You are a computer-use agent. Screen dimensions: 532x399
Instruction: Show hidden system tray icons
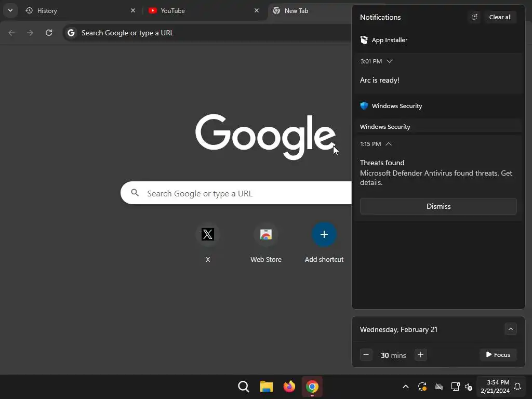405,387
